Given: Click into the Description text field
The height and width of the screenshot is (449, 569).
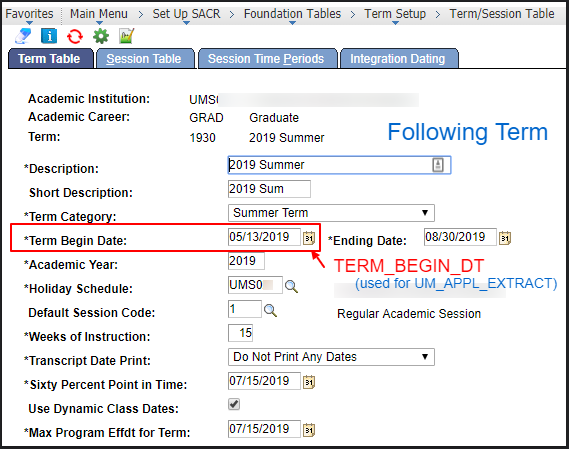Looking at the screenshot, I should click(x=339, y=165).
